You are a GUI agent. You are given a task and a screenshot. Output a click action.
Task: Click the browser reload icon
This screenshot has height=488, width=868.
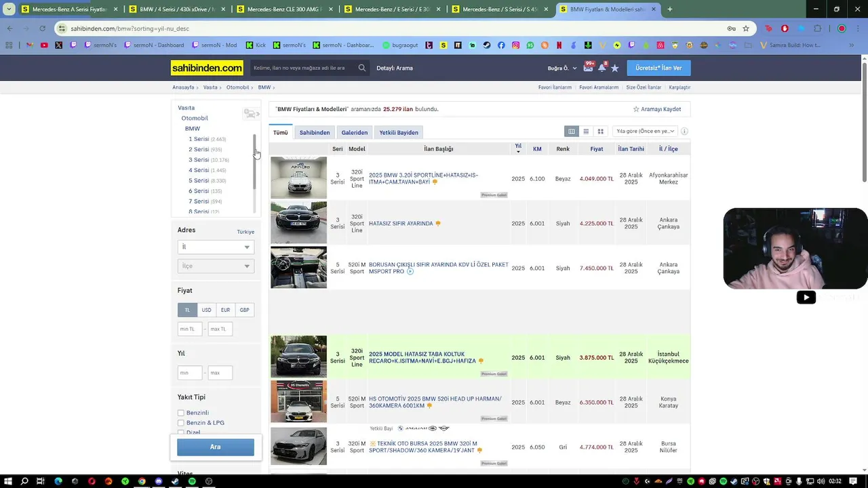pyautogui.click(x=42, y=28)
